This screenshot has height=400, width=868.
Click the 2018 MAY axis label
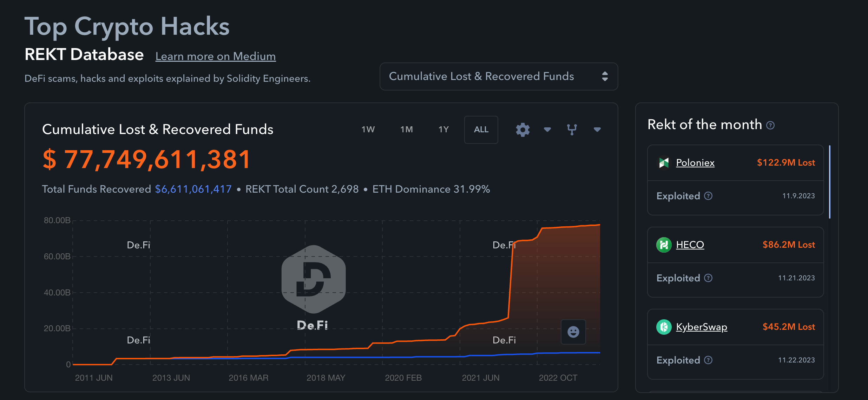(326, 378)
